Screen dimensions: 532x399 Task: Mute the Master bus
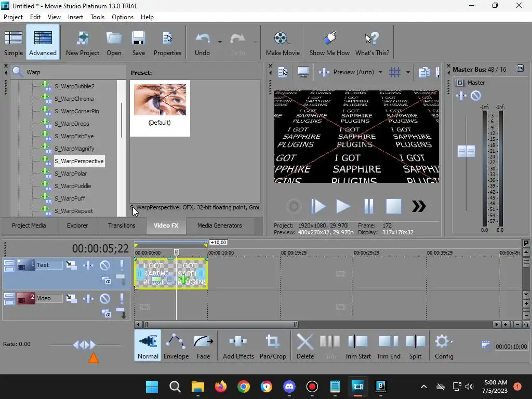coord(476,96)
